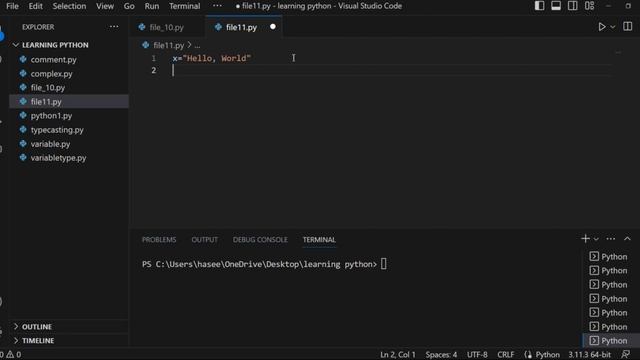Place cursor on editor line 1 code
This screenshot has height=360, width=640.
click(211, 58)
